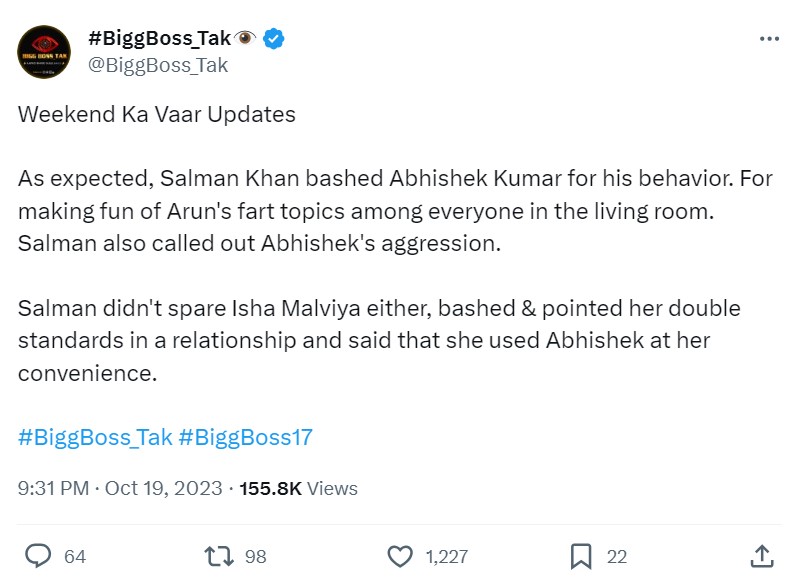Click the 64 replies count
The image size is (801, 585).
75,557
